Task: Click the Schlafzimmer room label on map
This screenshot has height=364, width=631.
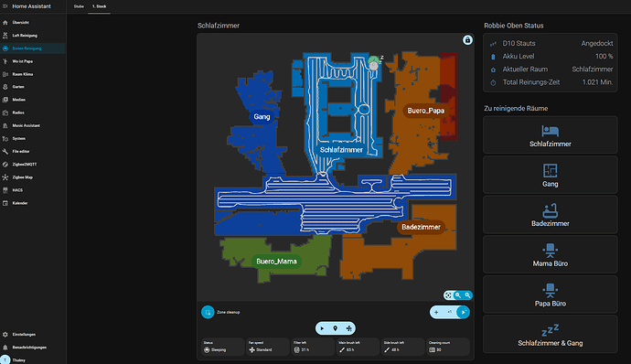Action: (x=341, y=150)
